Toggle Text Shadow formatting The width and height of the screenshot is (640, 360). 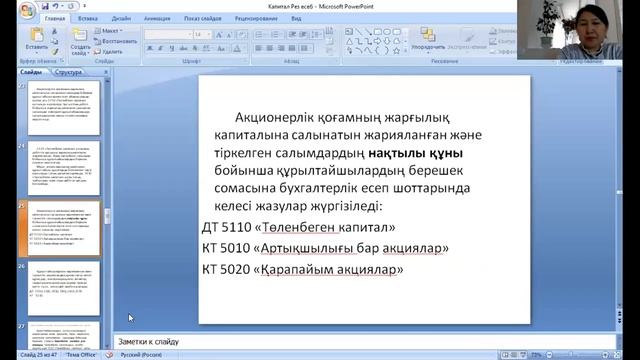(x=195, y=49)
